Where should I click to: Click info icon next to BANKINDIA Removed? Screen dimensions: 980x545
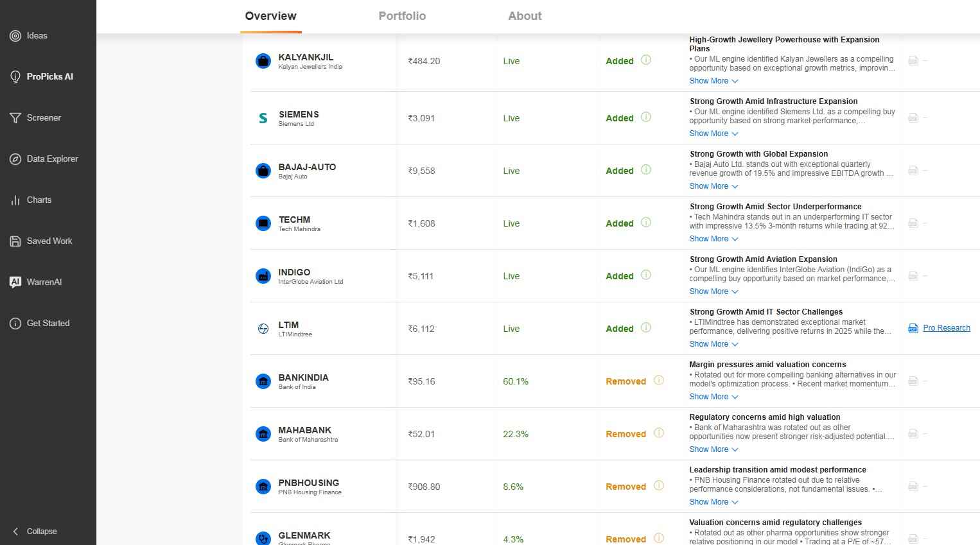pyautogui.click(x=658, y=381)
